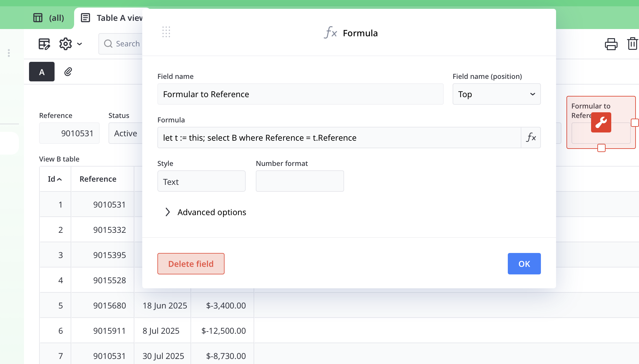The width and height of the screenshot is (639, 364).
Task: Click the Field name text input
Action: pos(300,94)
